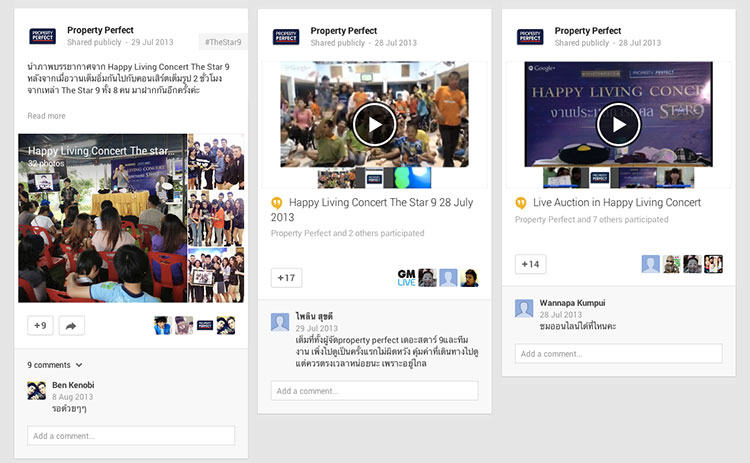The height and width of the screenshot is (463, 750).
Task: Select the video filmstrip under the Live Auction video
Action: (x=618, y=178)
